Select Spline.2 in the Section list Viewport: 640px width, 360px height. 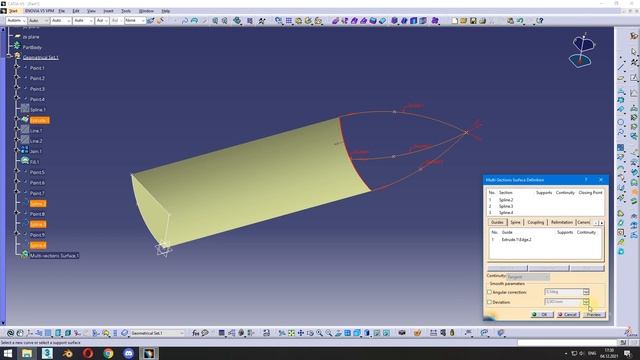pyautogui.click(x=506, y=200)
